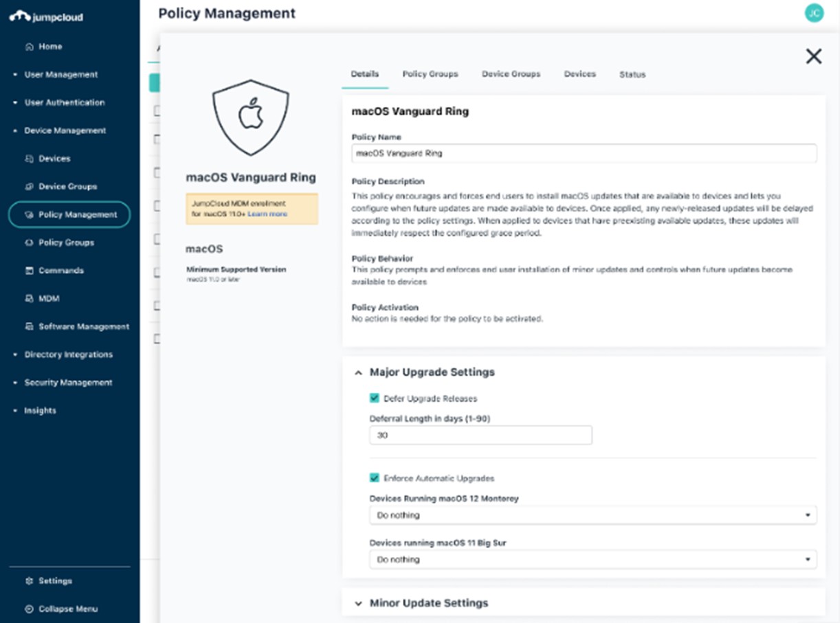Viewport: 840px width, 623px height.
Task: Click the Policy Groups sidebar icon
Action: 29,242
